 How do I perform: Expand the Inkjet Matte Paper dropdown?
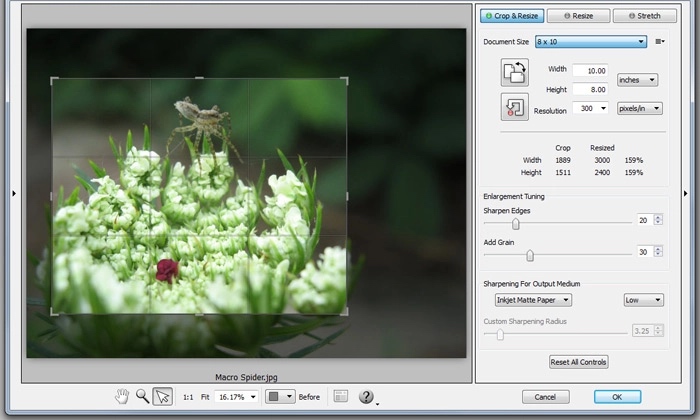pos(533,299)
